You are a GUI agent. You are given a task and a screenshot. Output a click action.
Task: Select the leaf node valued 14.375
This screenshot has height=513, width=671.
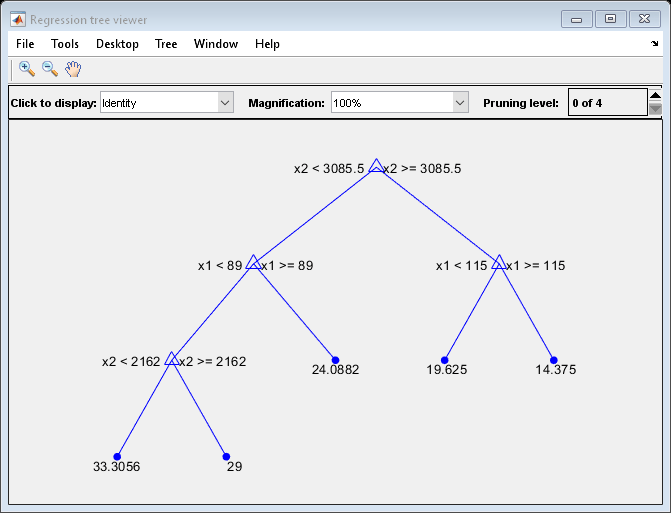(553, 360)
